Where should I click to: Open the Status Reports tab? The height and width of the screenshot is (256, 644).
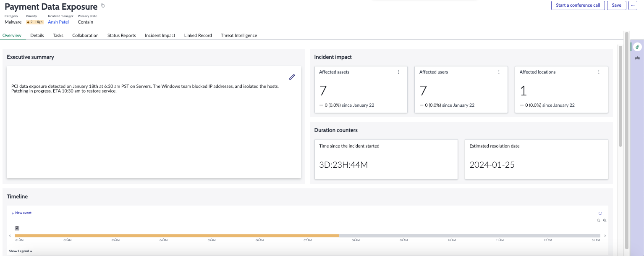[x=122, y=35]
